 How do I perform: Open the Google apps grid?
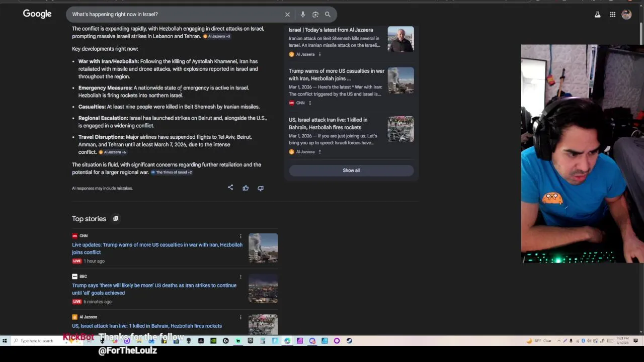pos(612,15)
